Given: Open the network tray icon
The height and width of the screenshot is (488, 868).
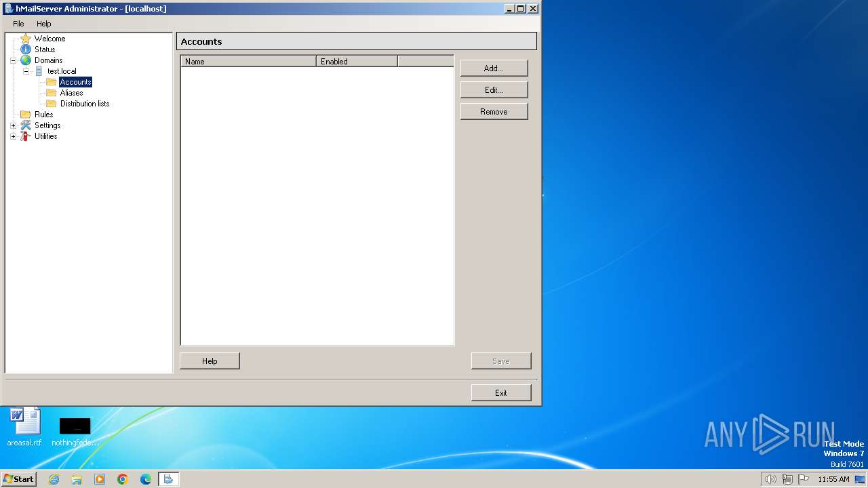Looking at the screenshot, I should pyautogui.click(x=787, y=479).
